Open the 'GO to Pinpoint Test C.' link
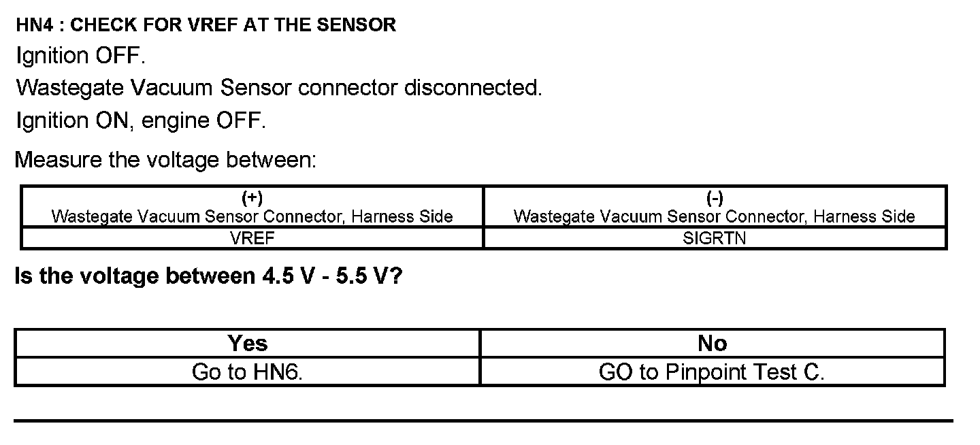The width and height of the screenshot is (980, 445). tap(712, 372)
